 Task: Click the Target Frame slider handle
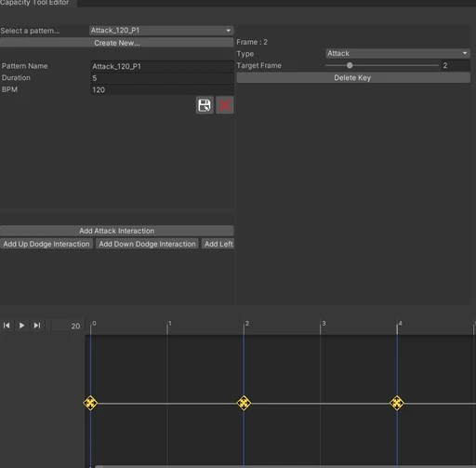pos(350,65)
